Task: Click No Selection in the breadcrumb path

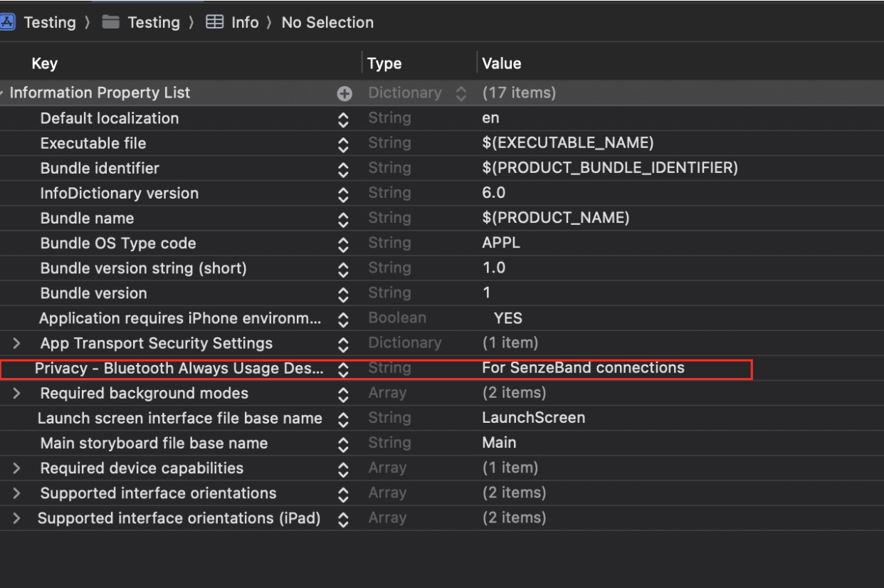Action: click(327, 22)
